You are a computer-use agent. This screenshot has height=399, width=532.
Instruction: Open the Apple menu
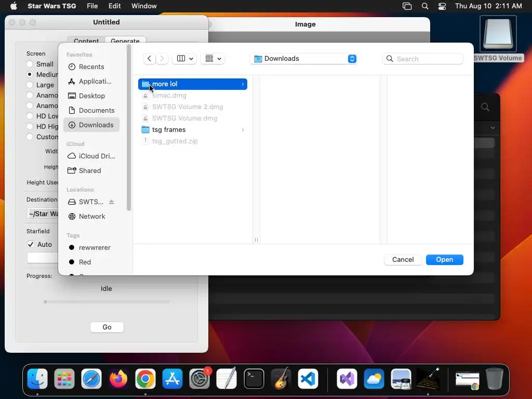point(14,6)
